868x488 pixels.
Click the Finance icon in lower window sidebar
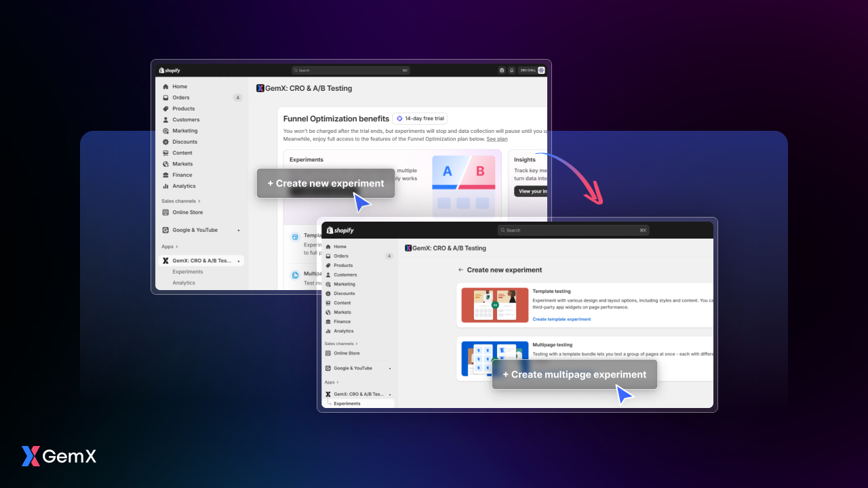point(328,322)
